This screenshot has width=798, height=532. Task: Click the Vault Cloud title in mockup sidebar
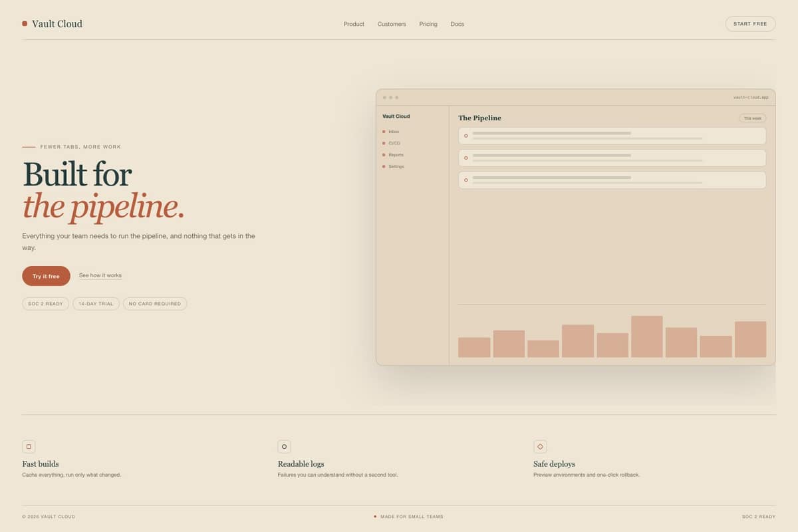pyautogui.click(x=396, y=116)
